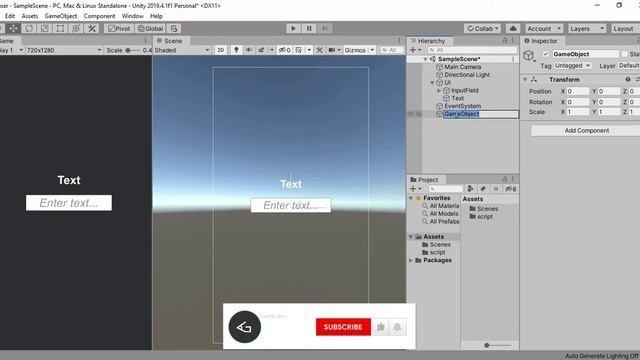Viewport: 640px width, 360px height.
Task: Collapse the UI object in Hierarchy
Action: pos(432,83)
